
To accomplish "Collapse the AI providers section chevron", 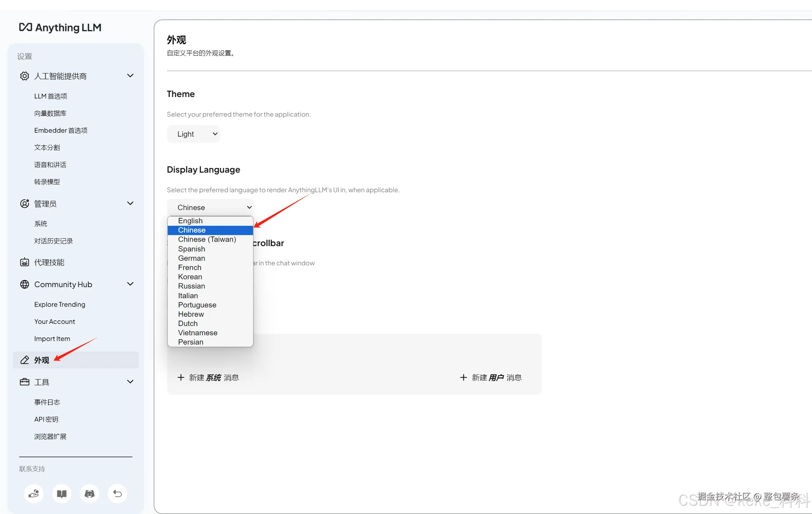I will coord(130,76).
